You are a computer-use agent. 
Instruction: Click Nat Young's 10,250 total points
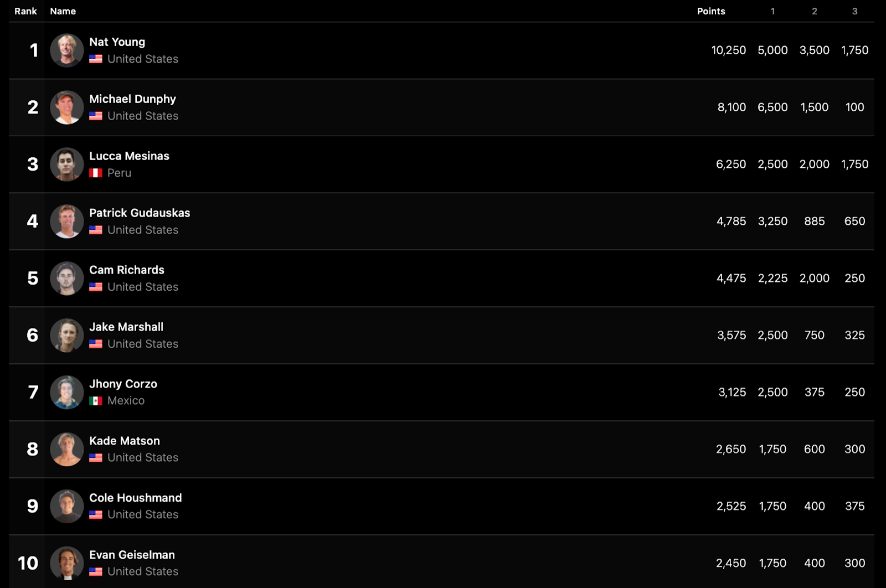728,50
